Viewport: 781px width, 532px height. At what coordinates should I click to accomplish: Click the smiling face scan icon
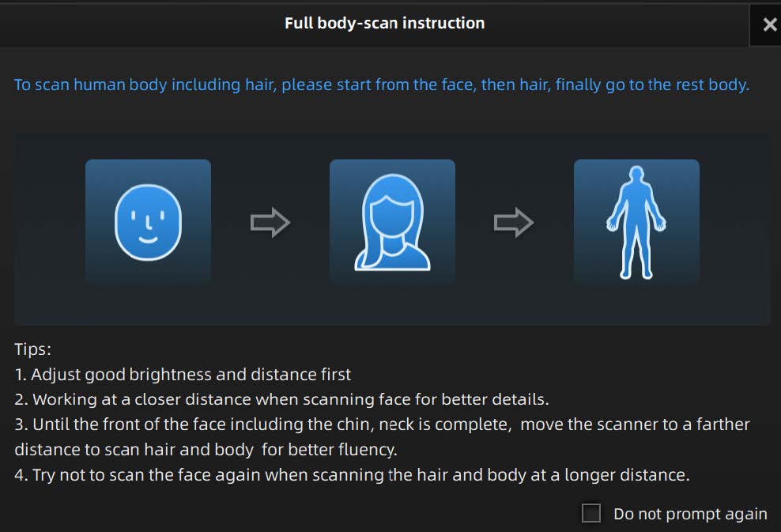[148, 222]
